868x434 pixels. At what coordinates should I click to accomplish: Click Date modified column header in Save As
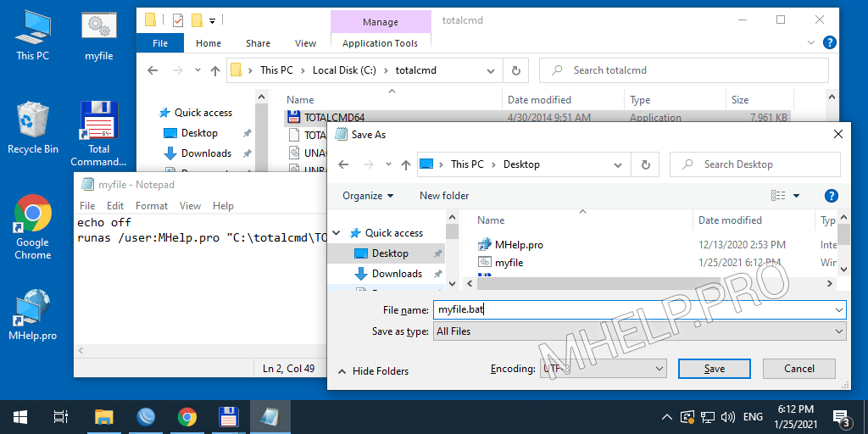tap(730, 220)
